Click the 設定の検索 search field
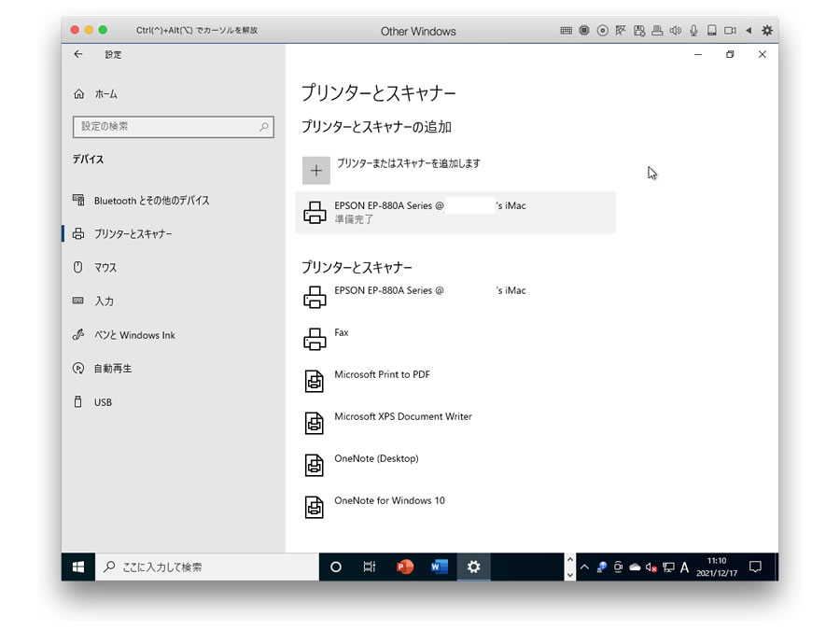Viewport: 840px width, 630px height. [x=173, y=127]
